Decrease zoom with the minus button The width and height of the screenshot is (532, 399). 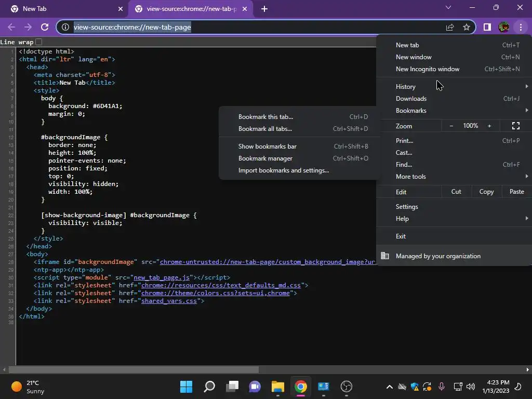tap(451, 126)
